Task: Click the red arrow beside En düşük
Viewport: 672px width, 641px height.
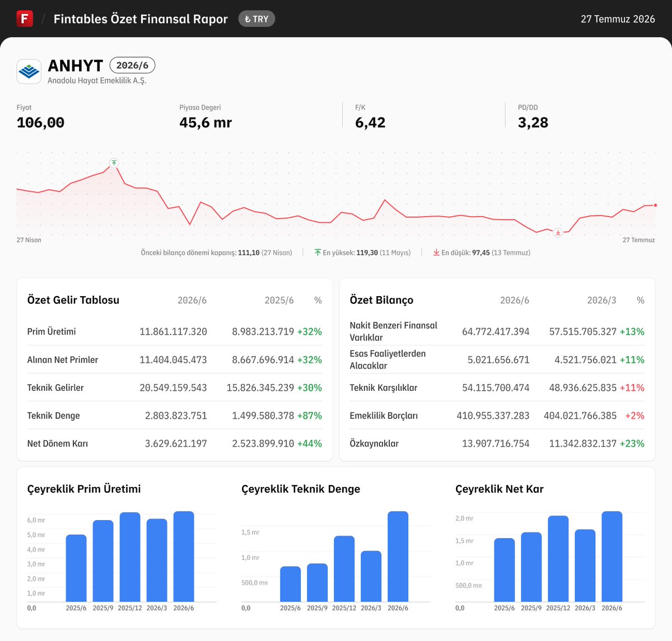Action: click(436, 252)
